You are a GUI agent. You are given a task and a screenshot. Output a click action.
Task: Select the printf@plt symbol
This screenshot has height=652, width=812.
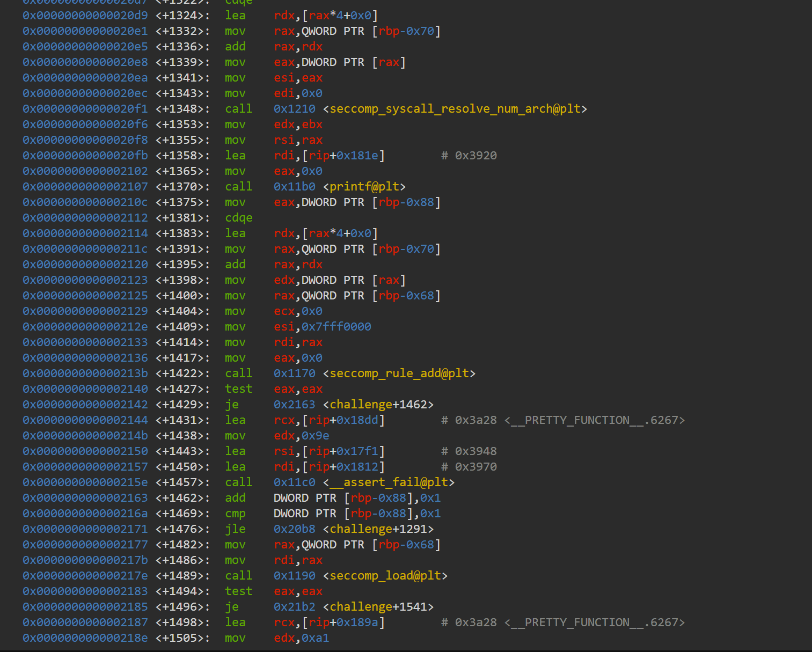pyautogui.click(x=364, y=187)
